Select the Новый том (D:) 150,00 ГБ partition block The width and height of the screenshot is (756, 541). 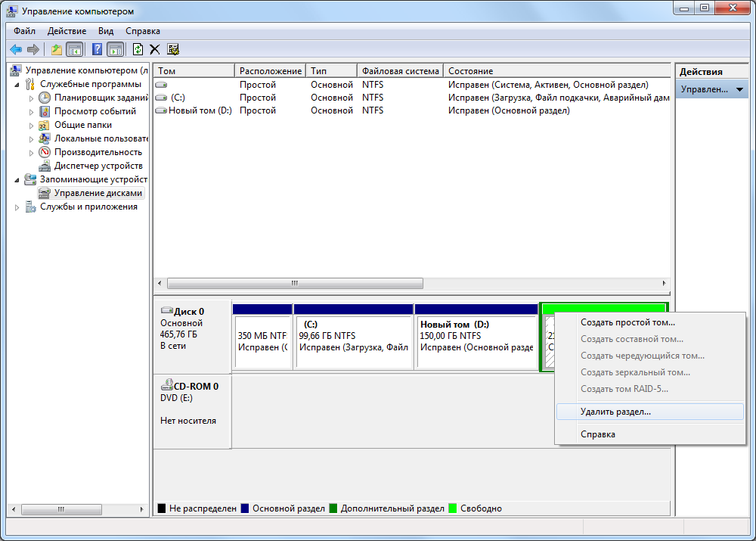(x=476, y=342)
